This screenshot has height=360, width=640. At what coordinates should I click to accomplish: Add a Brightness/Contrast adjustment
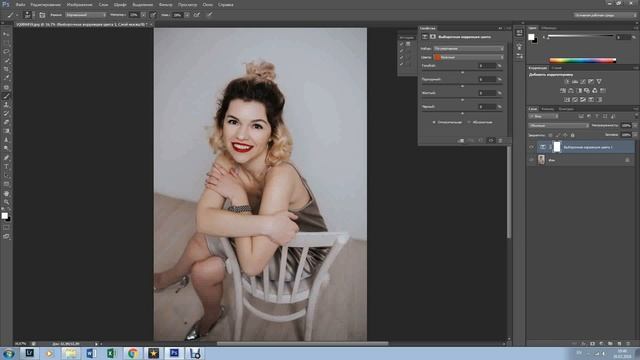[567, 82]
